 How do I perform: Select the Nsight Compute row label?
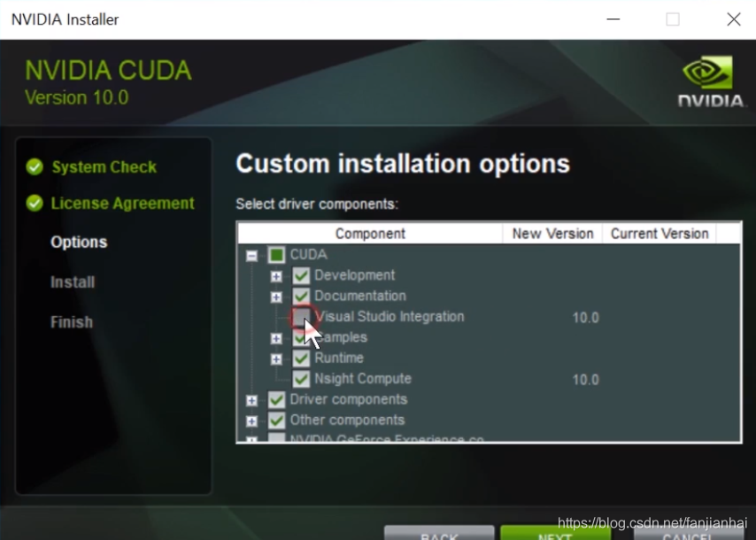coord(363,379)
